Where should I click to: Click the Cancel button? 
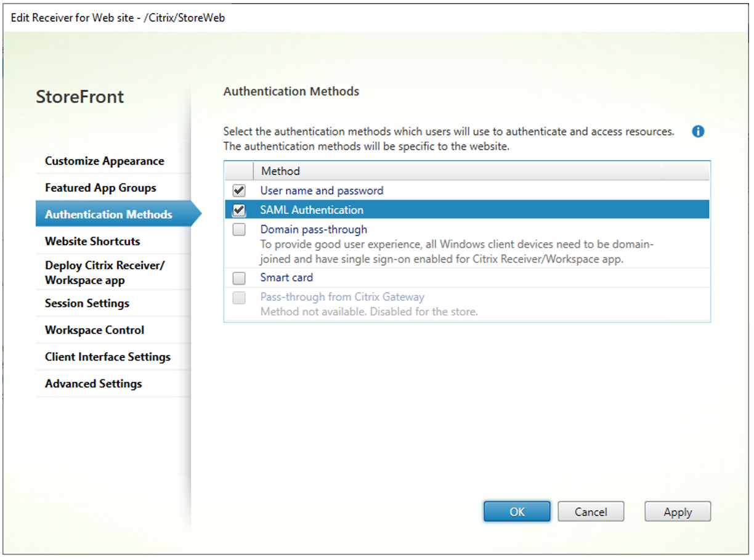(x=591, y=512)
